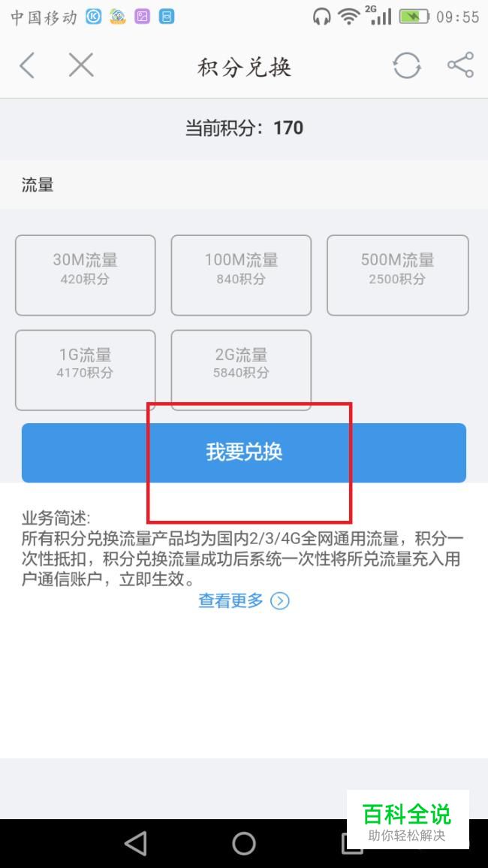
Task: Tap the battery indicator icon
Action: [414, 17]
